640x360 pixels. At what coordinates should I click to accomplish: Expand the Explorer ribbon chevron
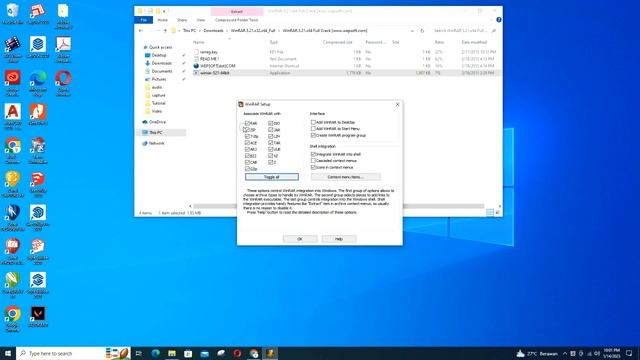491,20
